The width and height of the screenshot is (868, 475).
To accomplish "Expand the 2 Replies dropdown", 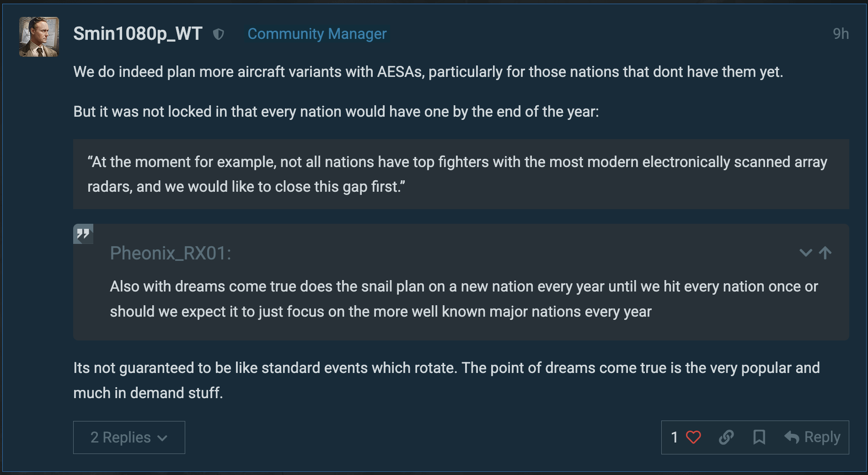I will pyautogui.click(x=129, y=437).
